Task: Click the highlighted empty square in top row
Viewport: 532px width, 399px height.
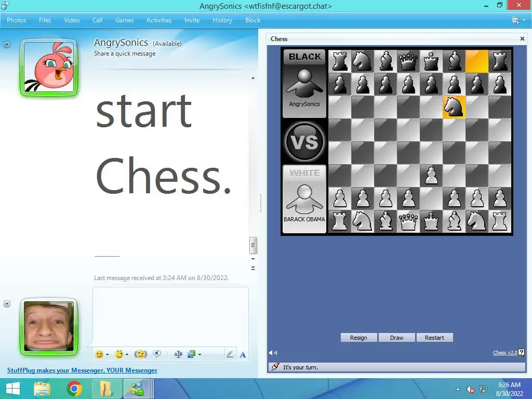Action: click(477, 61)
